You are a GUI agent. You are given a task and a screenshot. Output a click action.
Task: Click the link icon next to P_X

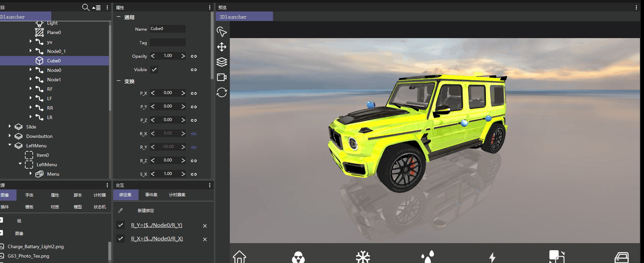[194, 93]
